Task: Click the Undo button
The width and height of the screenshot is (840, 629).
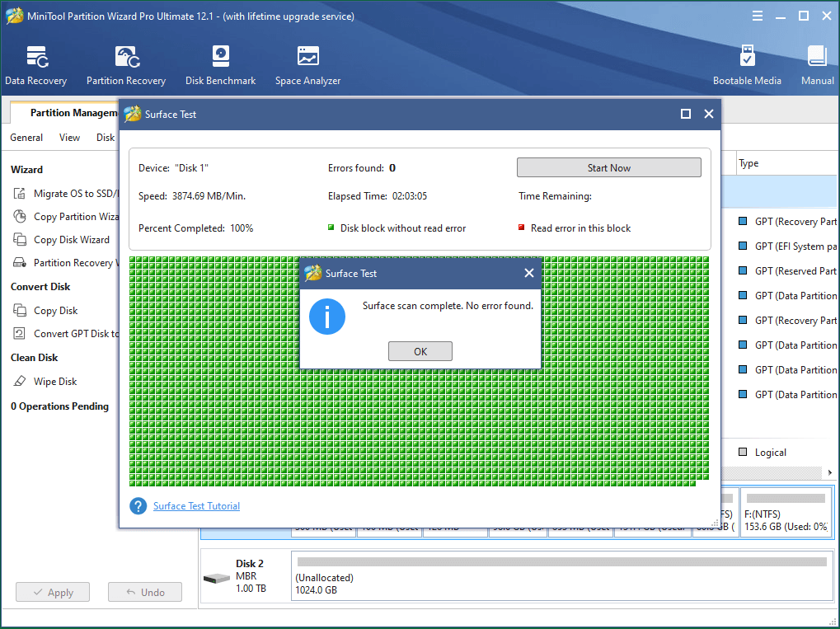Action: [145, 592]
